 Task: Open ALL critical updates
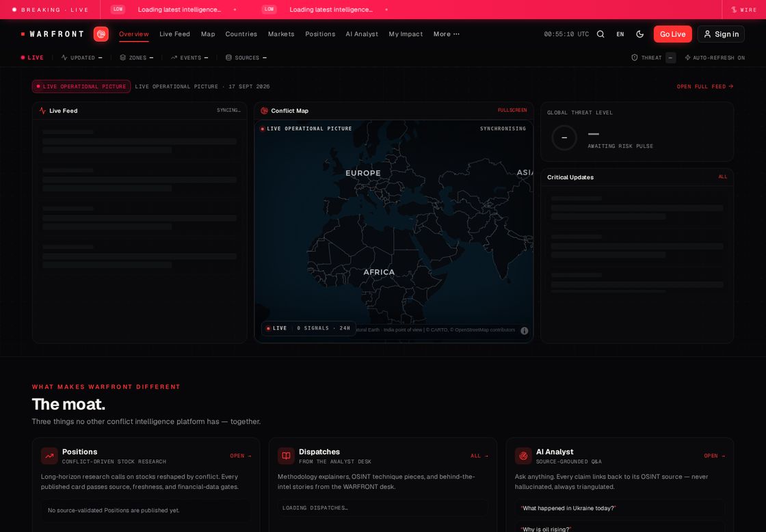tap(722, 177)
